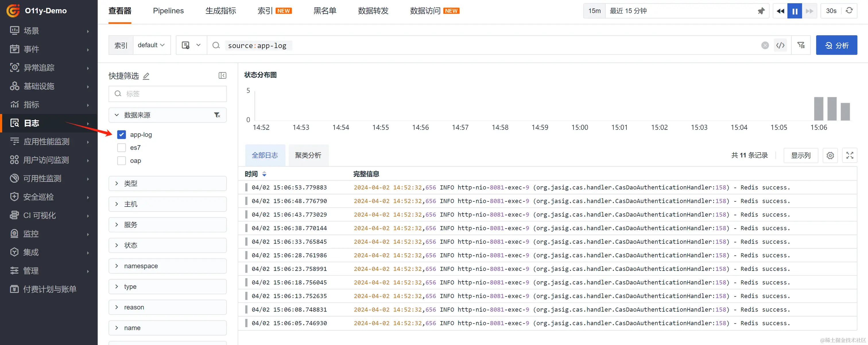The image size is (868, 345).
Task: Expand log list to fullscreen
Action: coord(849,155)
